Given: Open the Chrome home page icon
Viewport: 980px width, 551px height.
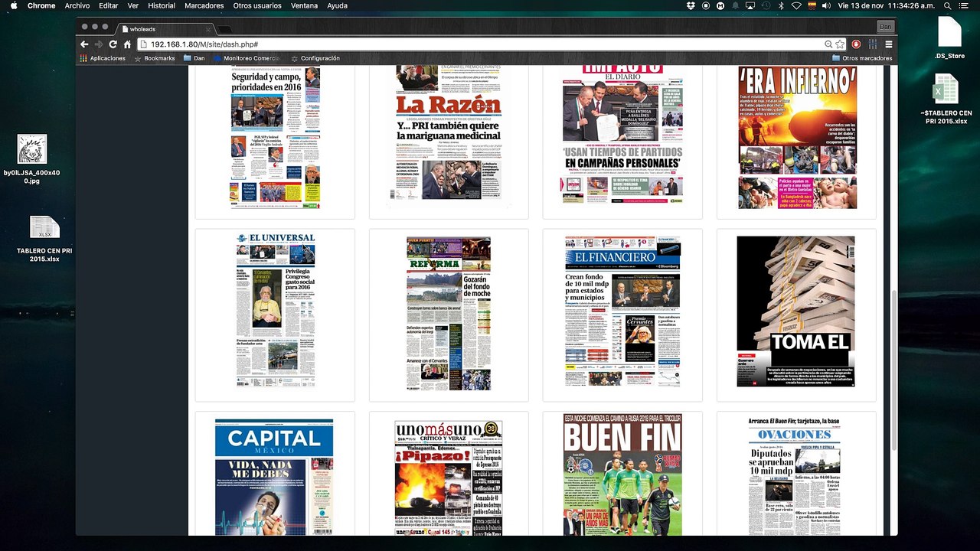Looking at the screenshot, I should tap(126, 44).
